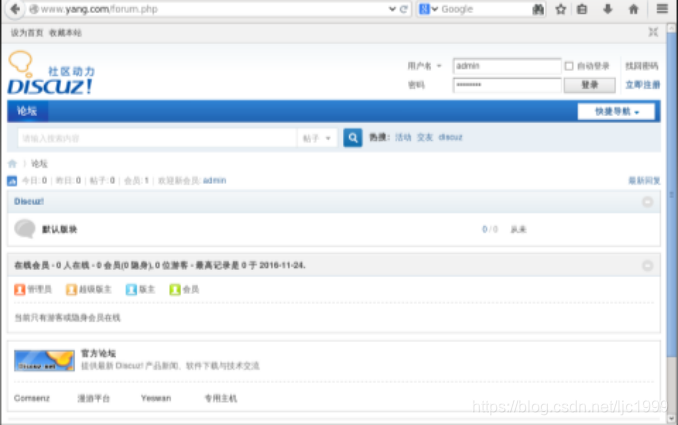This screenshot has height=425, width=678.
Task: Focus the username field containing admin
Action: point(507,66)
